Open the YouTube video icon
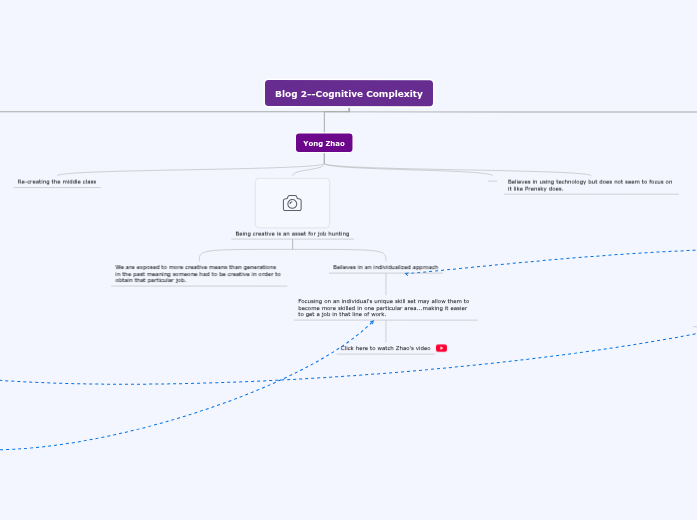Image resolution: width=697 pixels, height=520 pixels. [441, 348]
